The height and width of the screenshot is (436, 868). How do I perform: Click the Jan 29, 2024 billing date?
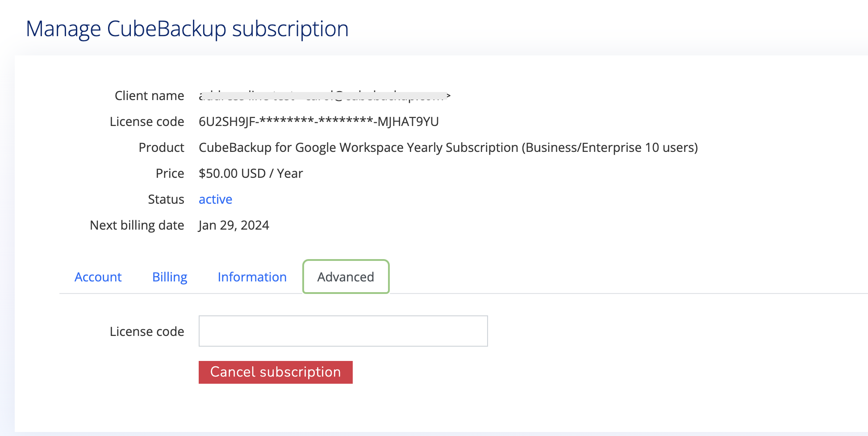(x=234, y=225)
